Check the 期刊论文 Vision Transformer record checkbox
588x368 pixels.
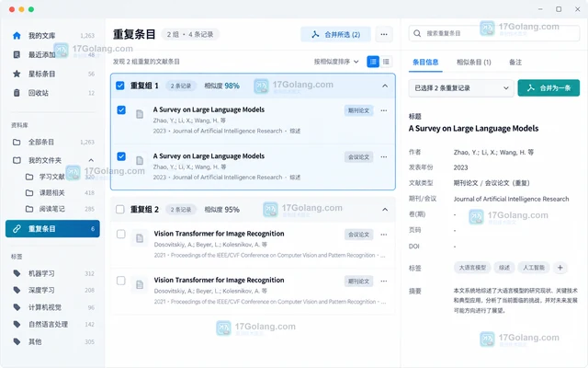[x=120, y=281]
